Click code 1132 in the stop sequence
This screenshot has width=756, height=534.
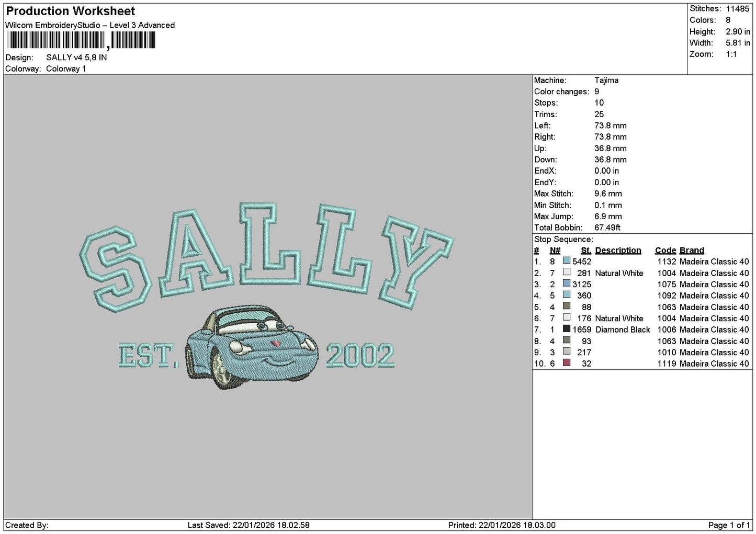click(667, 262)
